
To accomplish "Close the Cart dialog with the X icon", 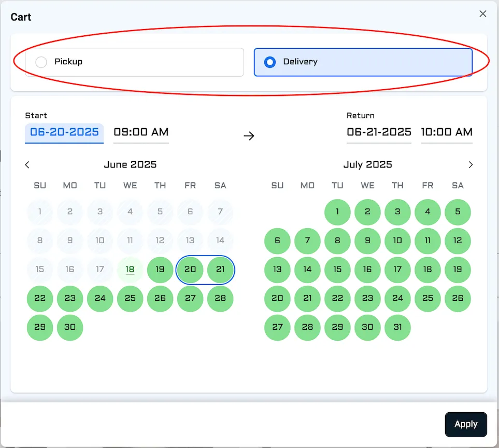I will point(482,14).
